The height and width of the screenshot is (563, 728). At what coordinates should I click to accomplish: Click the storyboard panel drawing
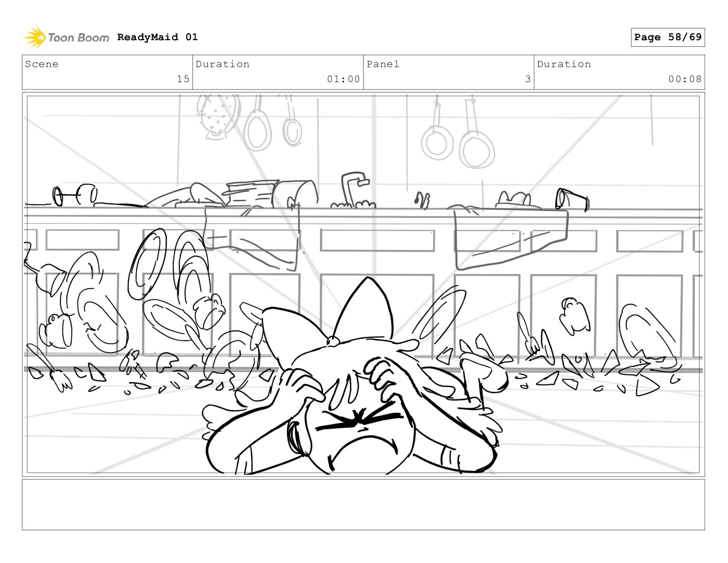(363, 284)
